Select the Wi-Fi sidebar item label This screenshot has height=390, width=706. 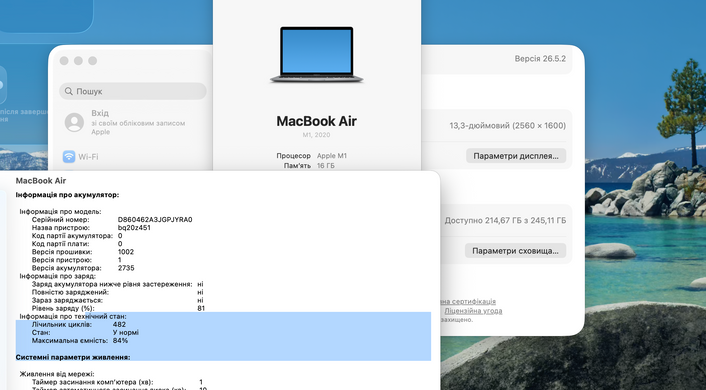[88, 157]
